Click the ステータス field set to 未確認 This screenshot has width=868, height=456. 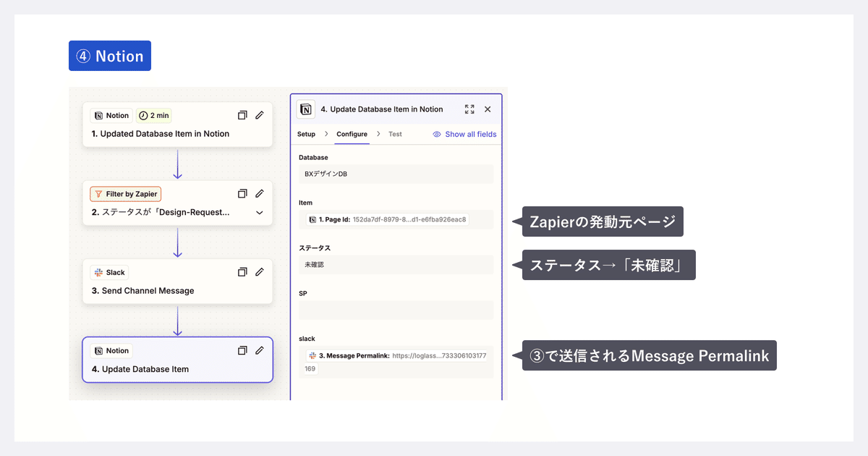click(x=396, y=264)
